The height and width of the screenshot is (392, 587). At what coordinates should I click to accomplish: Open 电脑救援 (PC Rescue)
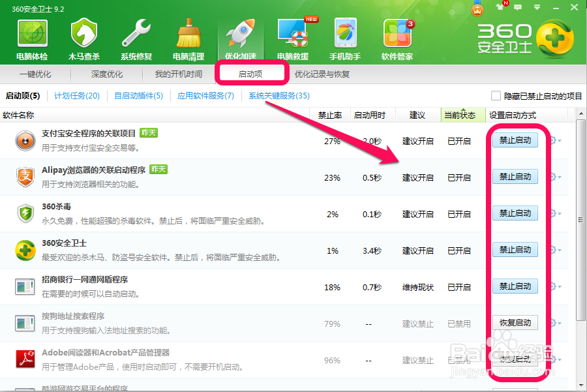click(292, 36)
